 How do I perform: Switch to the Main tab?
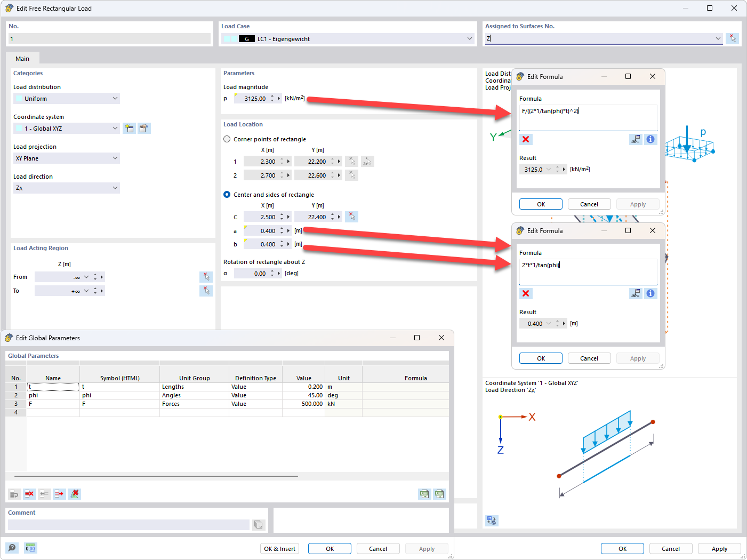22,59
